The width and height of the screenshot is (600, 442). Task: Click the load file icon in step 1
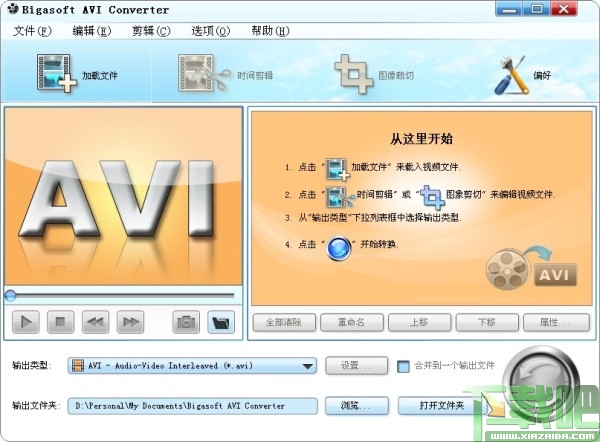[337, 169]
